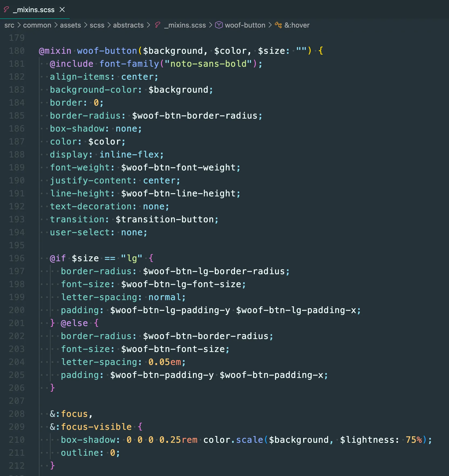The image size is (449, 476).
Task: Click $woof-btn-lg-font-size variable
Action: (181, 284)
